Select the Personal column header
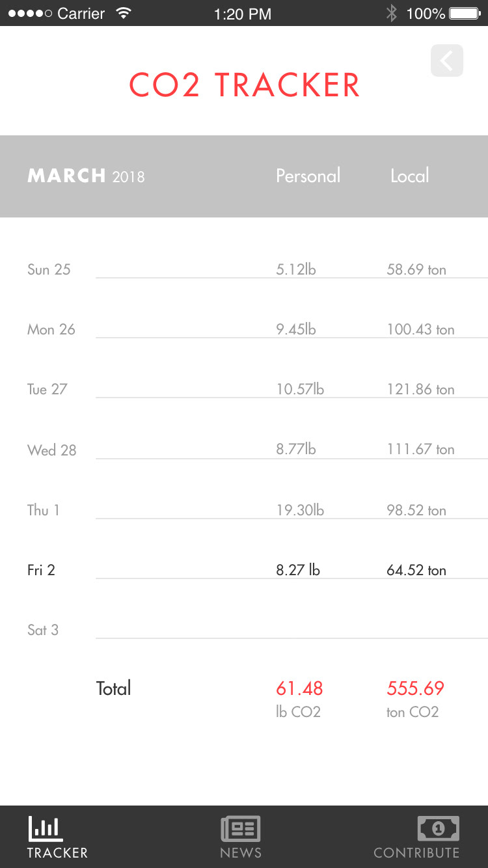Image resolution: width=488 pixels, height=868 pixels. click(x=308, y=176)
